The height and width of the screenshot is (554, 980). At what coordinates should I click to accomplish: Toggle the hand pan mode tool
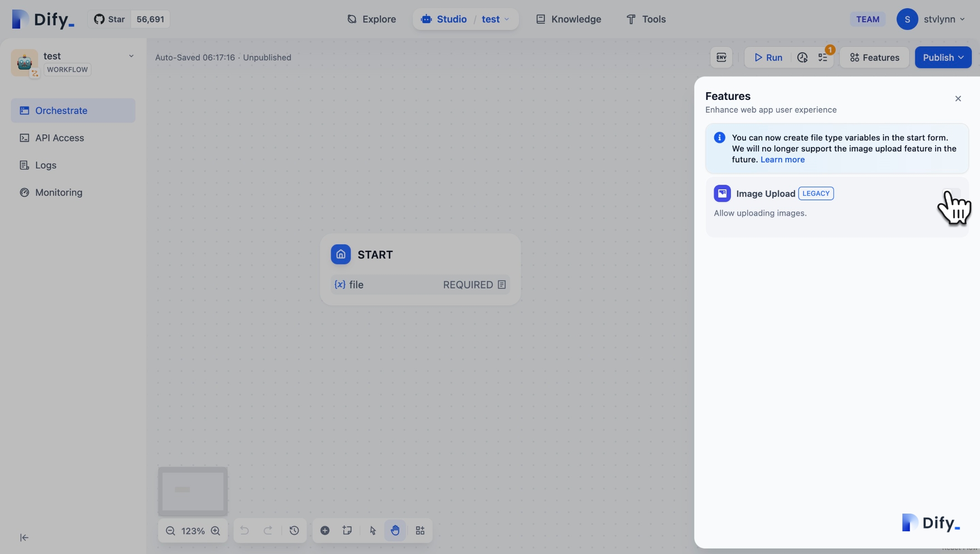pyautogui.click(x=395, y=530)
